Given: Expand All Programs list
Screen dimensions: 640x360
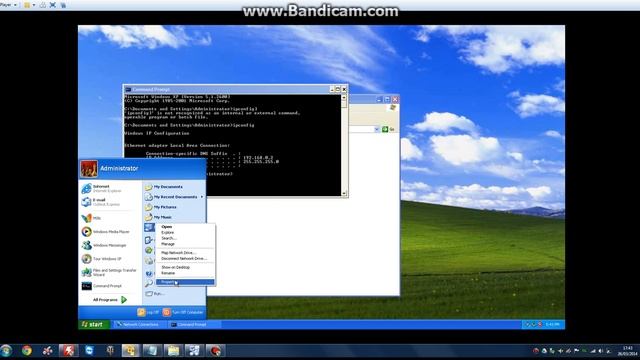Looking at the screenshot, I should point(110,300).
